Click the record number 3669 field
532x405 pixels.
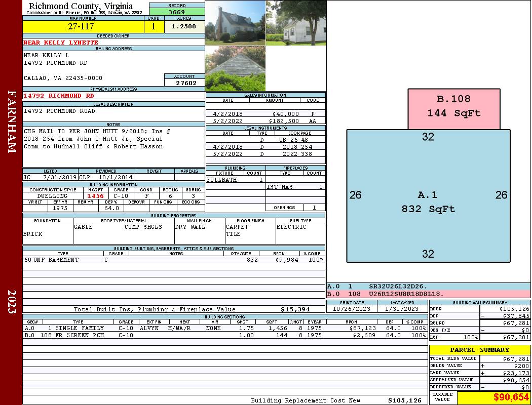coord(177,12)
